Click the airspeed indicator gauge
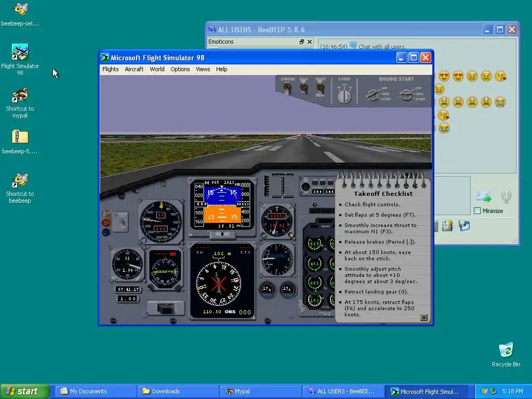This screenshot has height=399, width=532. [x=161, y=221]
